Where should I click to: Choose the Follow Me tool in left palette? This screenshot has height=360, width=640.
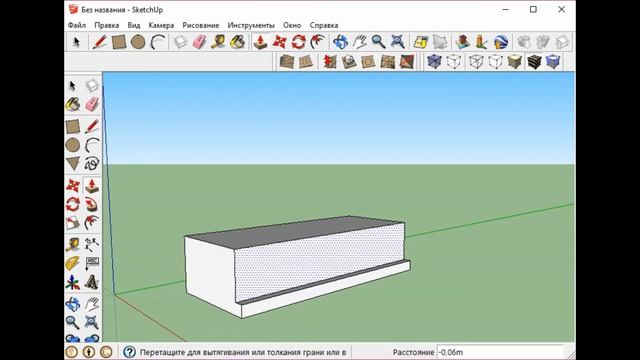click(x=92, y=204)
